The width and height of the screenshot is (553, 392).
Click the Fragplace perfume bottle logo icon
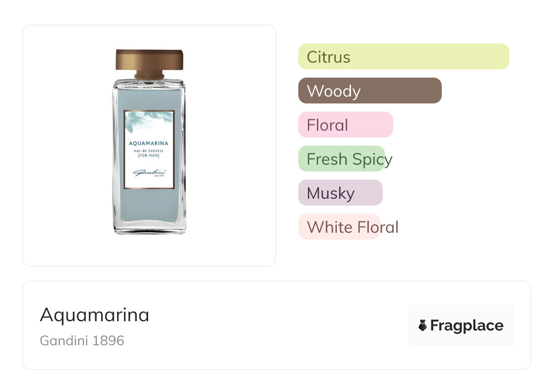(x=423, y=325)
